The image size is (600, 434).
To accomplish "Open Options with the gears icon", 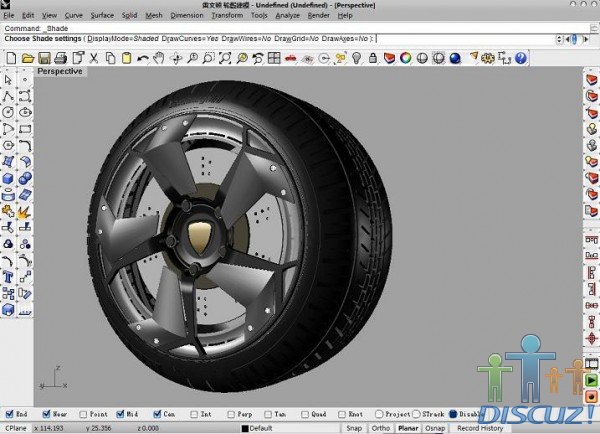I will (x=488, y=58).
